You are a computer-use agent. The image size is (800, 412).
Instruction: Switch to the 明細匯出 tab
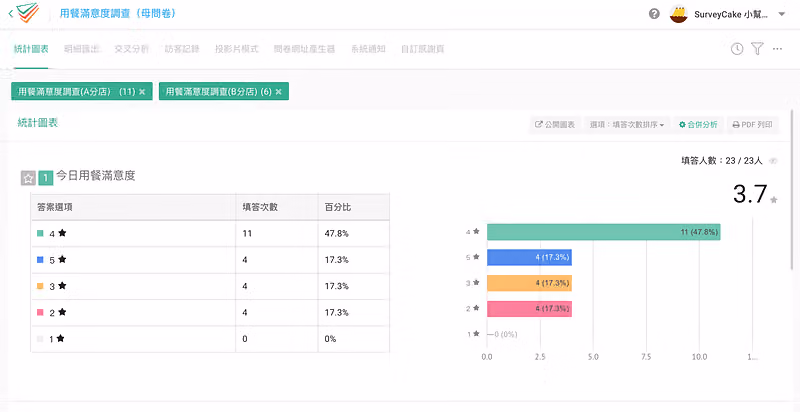82,49
